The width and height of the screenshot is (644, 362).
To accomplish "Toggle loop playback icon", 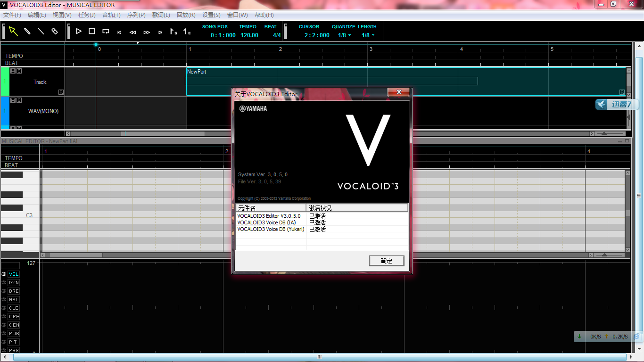I will coord(106,32).
